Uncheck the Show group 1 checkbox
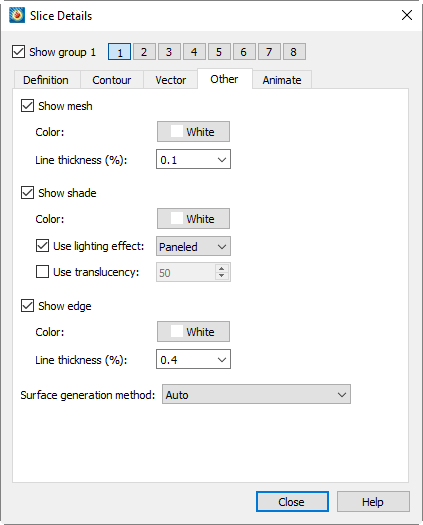423x525 pixels. point(18,52)
